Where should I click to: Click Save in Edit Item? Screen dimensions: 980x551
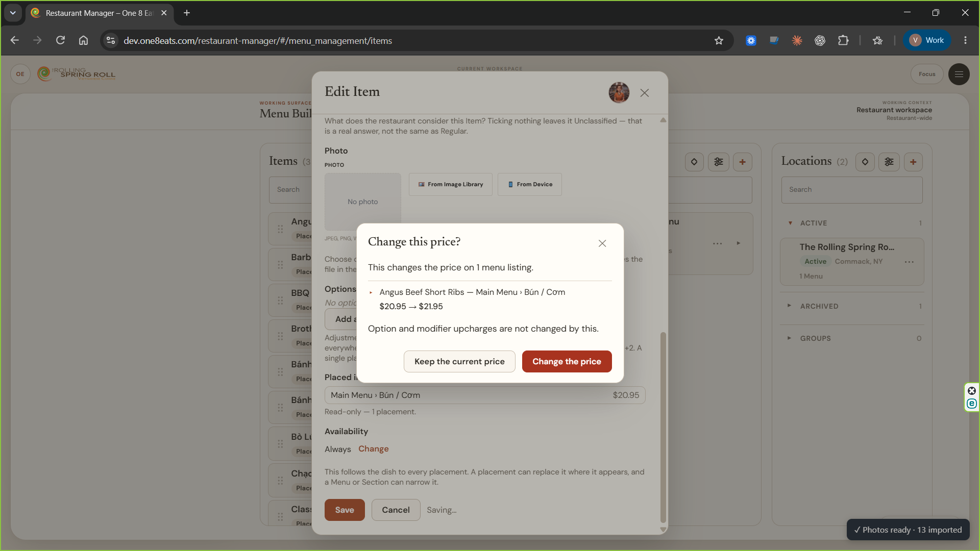pos(345,510)
